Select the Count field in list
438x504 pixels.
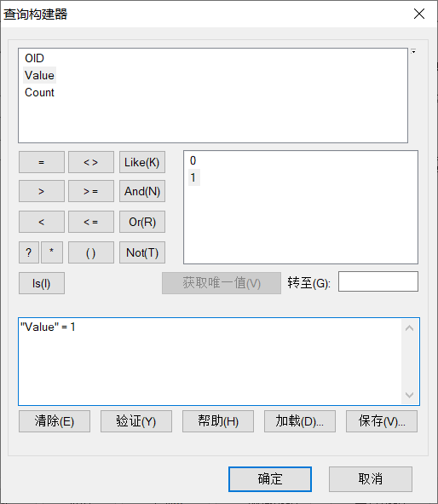pyautogui.click(x=39, y=92)
